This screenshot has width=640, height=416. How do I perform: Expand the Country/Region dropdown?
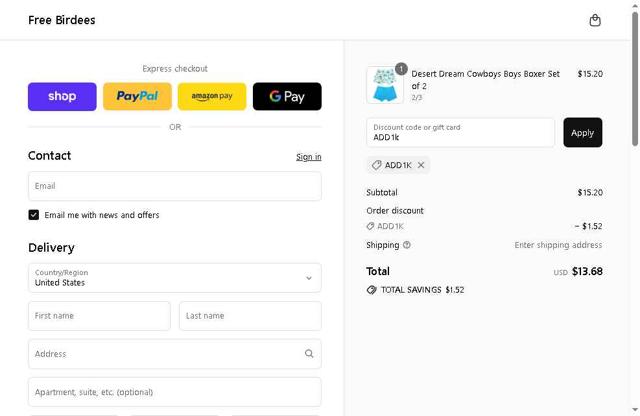pyautogui.click(x=175, y=278)
